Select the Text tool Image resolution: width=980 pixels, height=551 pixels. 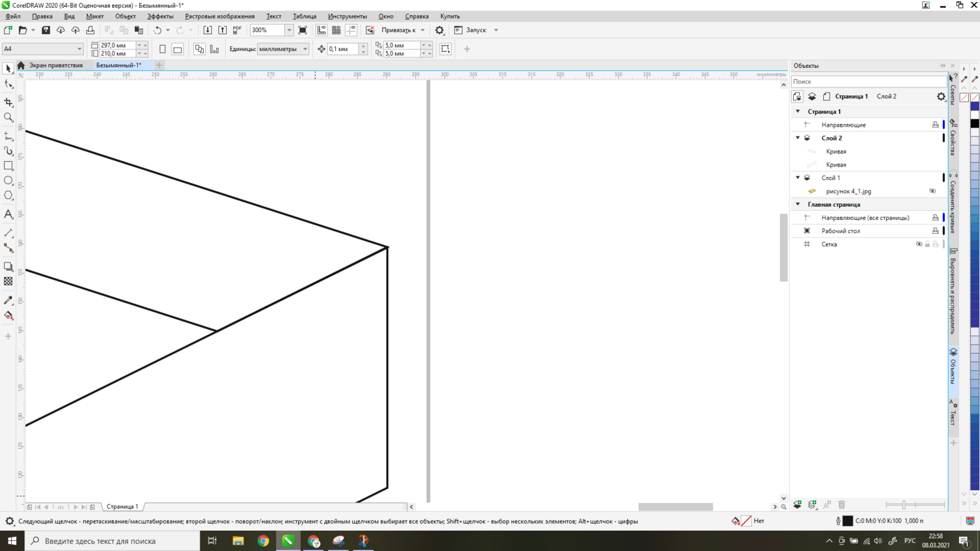8,214
